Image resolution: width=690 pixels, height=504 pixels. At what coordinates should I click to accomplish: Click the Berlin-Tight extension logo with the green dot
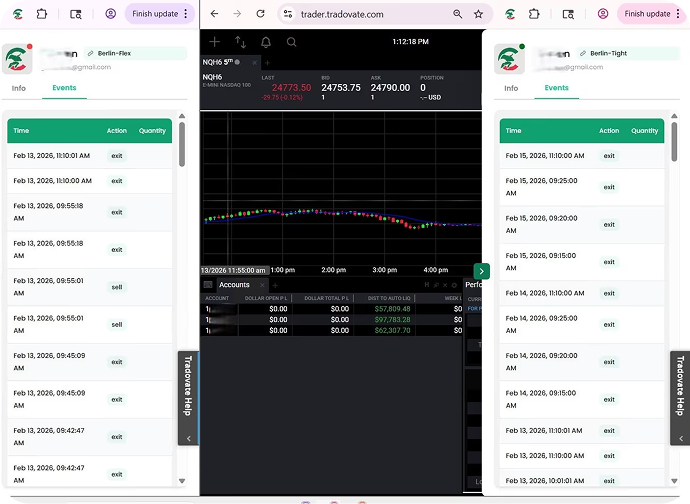[510, 59]
